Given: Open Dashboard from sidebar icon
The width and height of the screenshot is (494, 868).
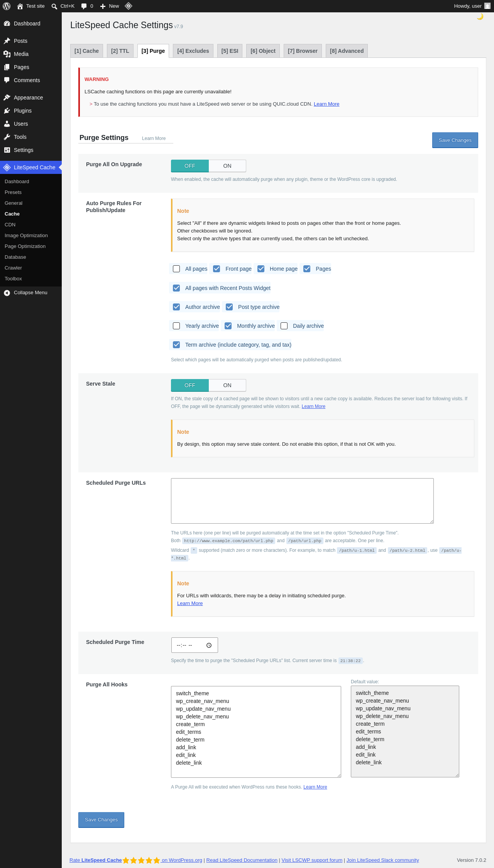Looking at the screenshot, I should pos(7,24).
